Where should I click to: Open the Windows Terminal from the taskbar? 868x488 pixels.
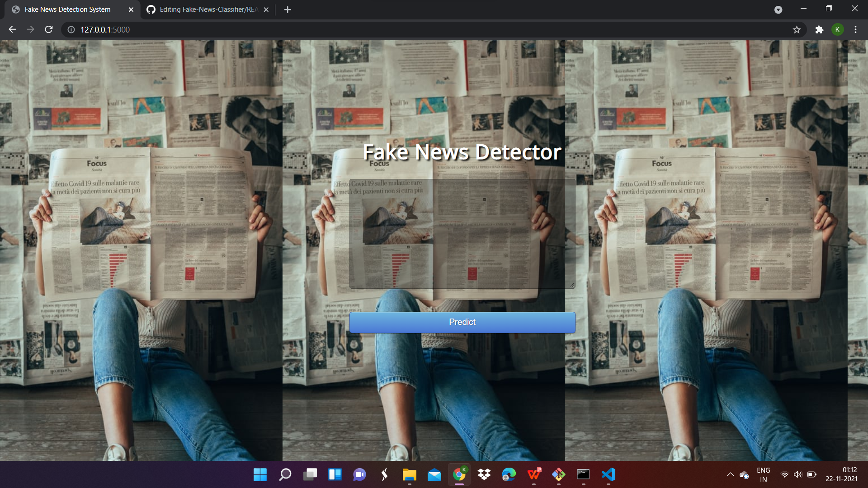(583, 475)
